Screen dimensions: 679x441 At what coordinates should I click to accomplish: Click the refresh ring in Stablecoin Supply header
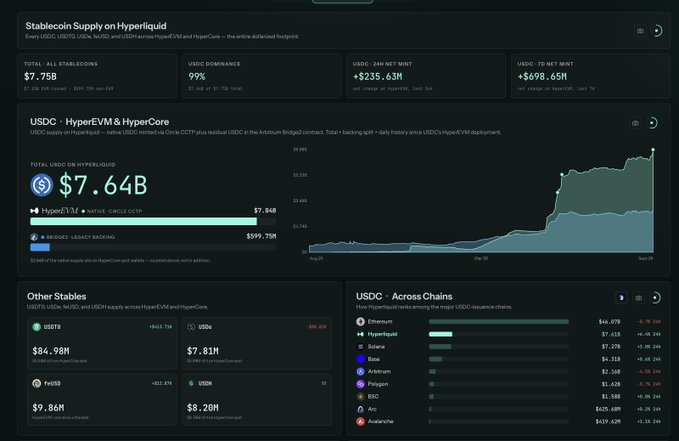pyautogui.click(x=657, y=31)
